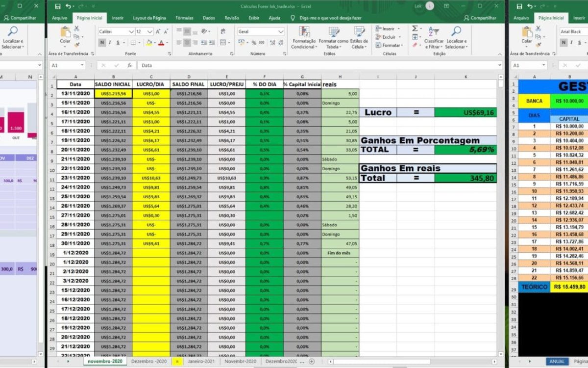Apply fill color bucket in center window
Screen dimensions: 588x368
coord(148,43)
